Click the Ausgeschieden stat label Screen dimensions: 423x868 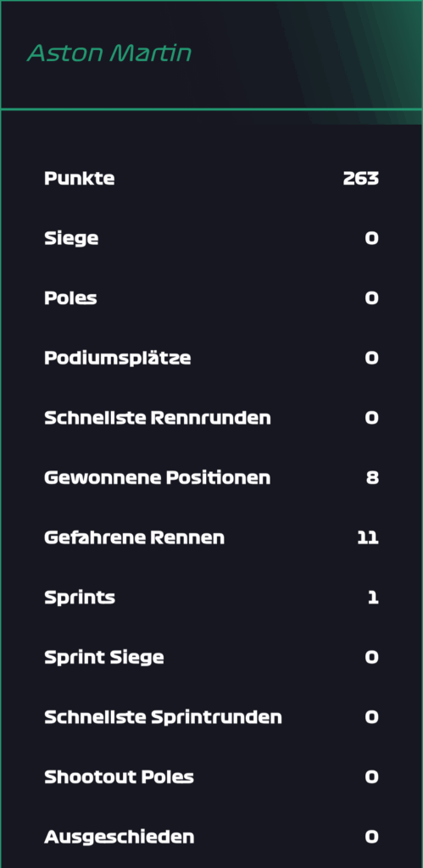(120, 837)
